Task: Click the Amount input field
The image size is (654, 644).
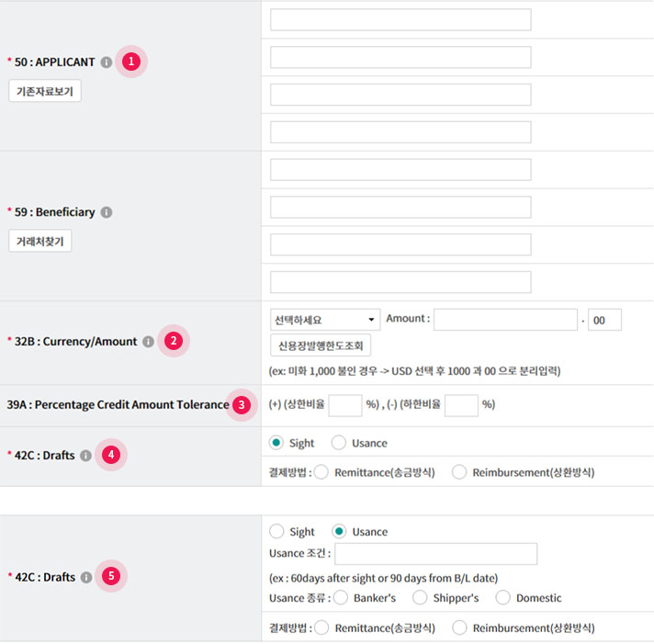Action: (505, 320)
